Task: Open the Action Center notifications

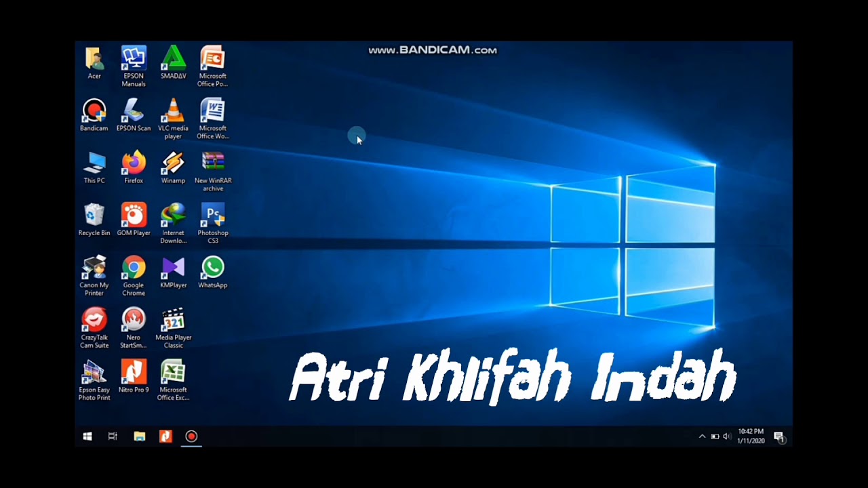Action: coord(779,436)
